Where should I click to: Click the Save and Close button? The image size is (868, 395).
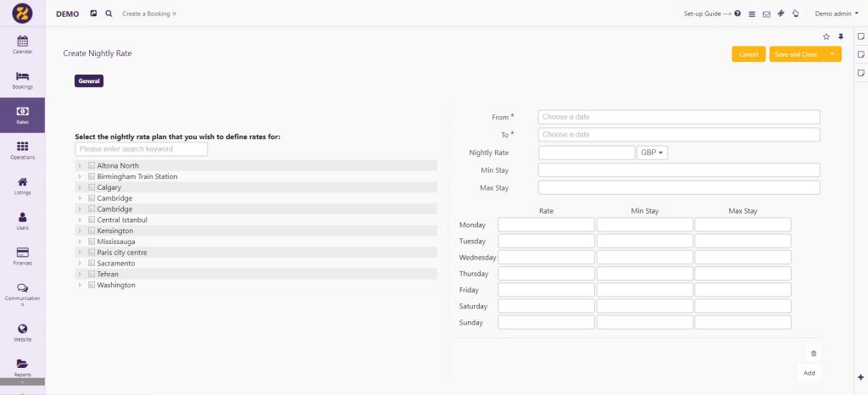(796, 54)
